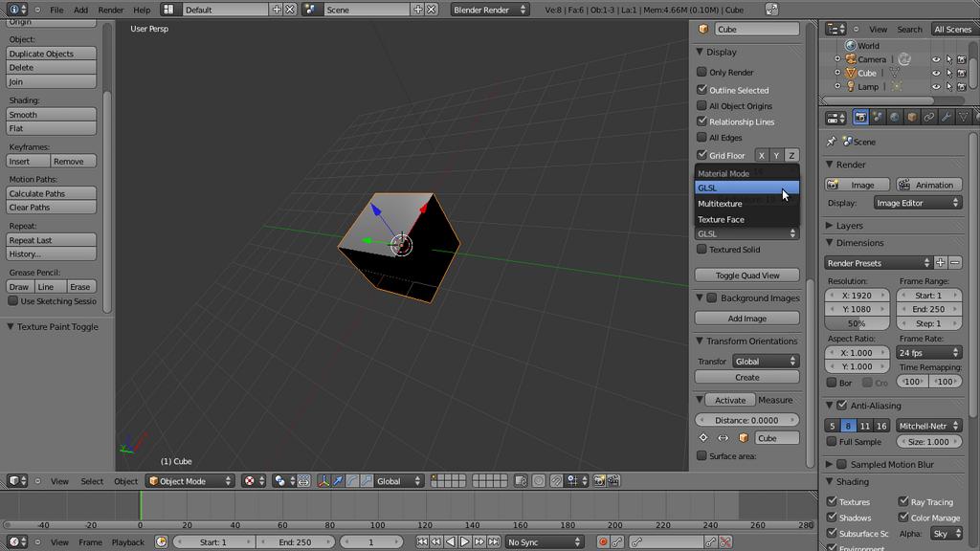Toggle the lock camera and layers icon
This screenshot has height=551, width=980.
click(521, 481)
